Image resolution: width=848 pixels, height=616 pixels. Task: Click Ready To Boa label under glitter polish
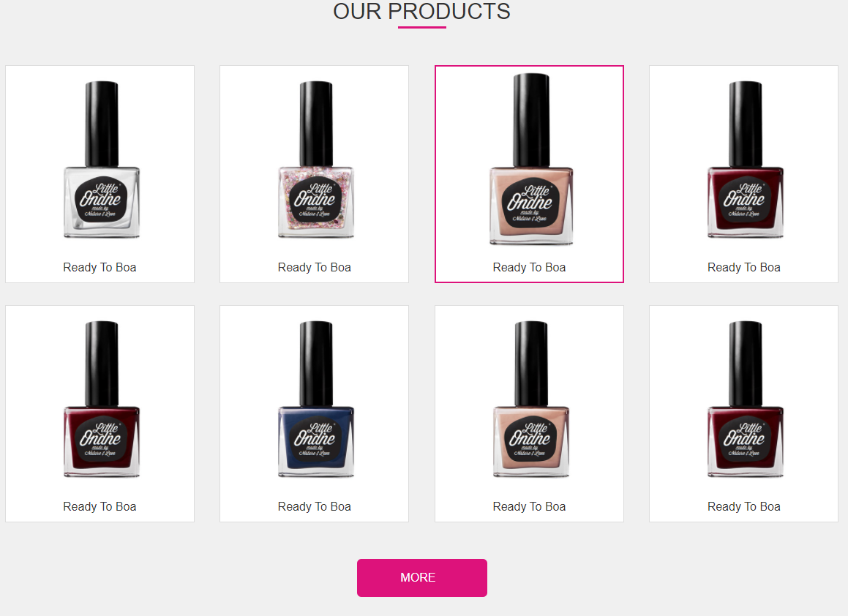coord(314,267)
